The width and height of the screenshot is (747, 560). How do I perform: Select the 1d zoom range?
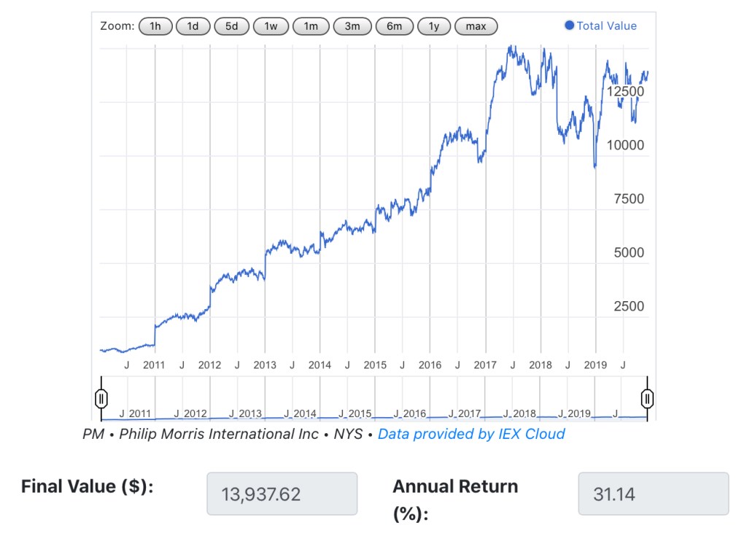pos(193,26)
